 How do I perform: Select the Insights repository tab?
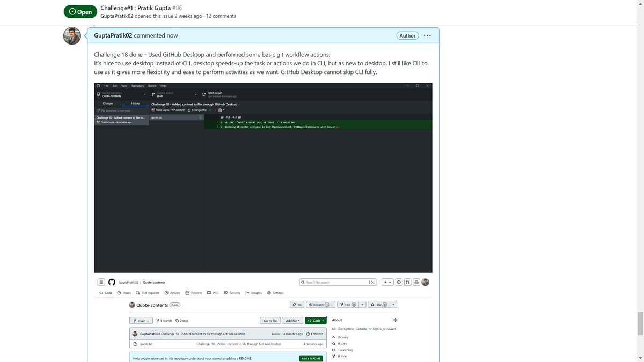(254, 293)
